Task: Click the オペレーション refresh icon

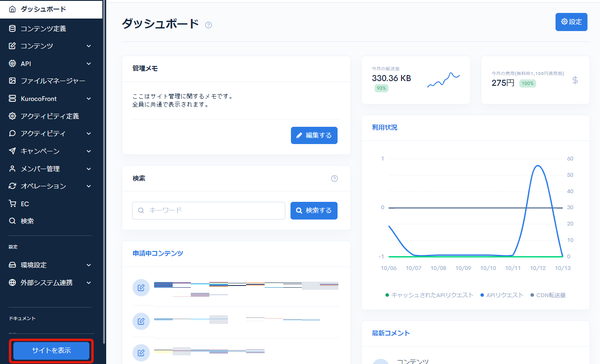Action: tap(12, 186)
